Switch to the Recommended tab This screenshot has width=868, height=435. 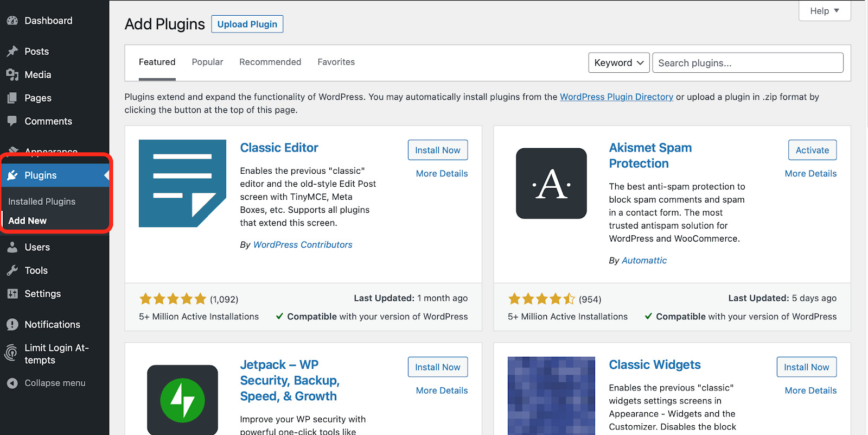click(x=270, y=62)
